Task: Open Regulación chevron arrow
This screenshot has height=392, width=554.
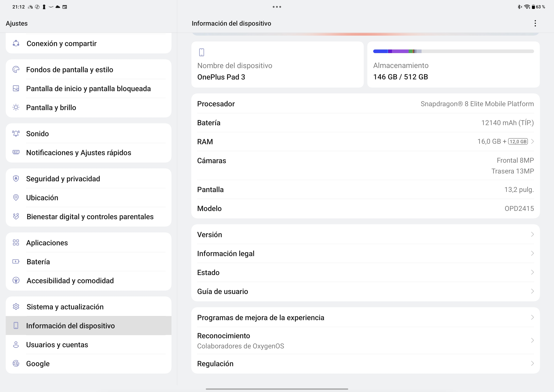Action: point(532,364)
